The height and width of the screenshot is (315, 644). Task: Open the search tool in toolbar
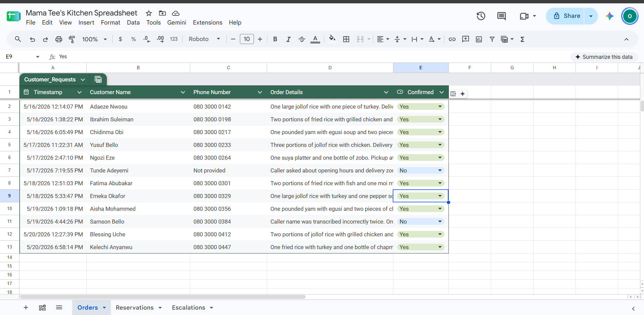(x=18, y=39)
